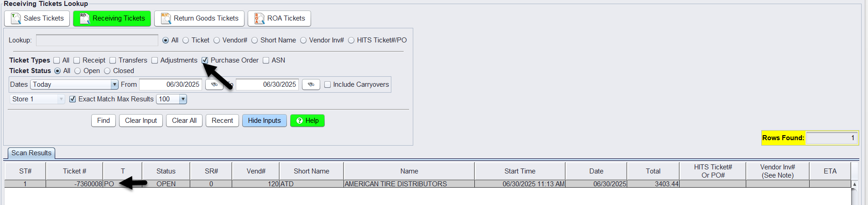Click the Hide Inputs button
This screenshot has width=868, height=205.
tap(265, 121)
